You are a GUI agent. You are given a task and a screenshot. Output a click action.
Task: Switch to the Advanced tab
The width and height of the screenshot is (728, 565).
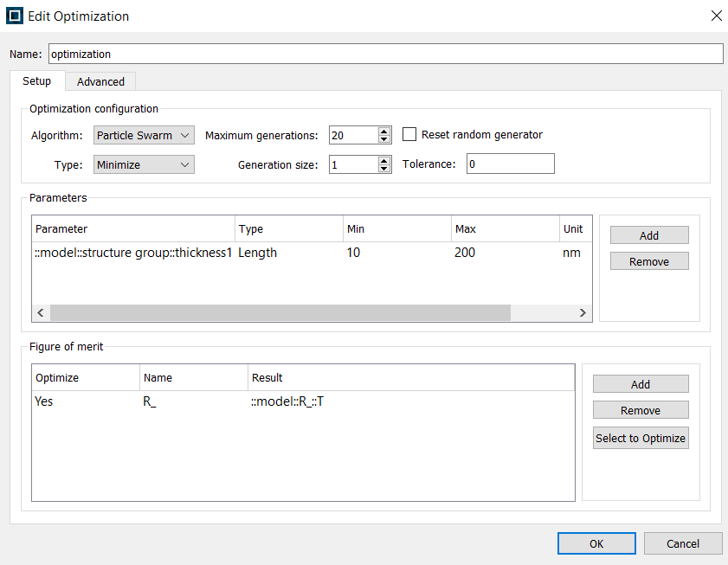click(100, 81)
